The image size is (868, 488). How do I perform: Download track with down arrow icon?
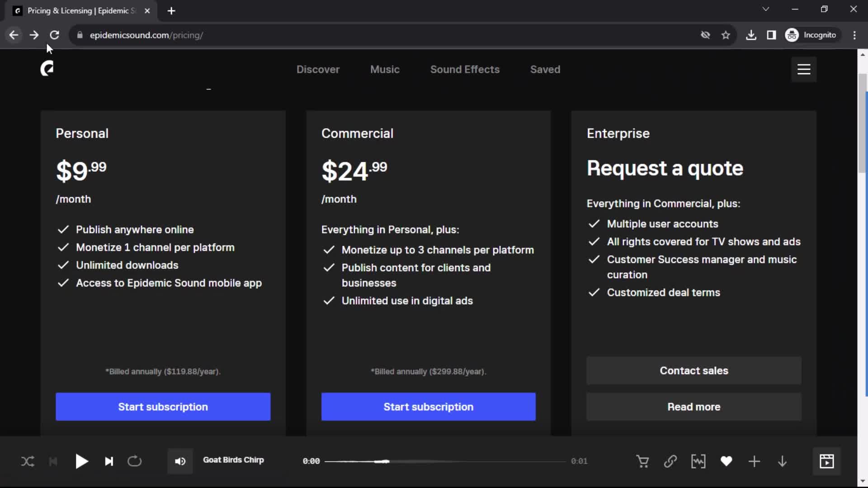coord(783,461)
